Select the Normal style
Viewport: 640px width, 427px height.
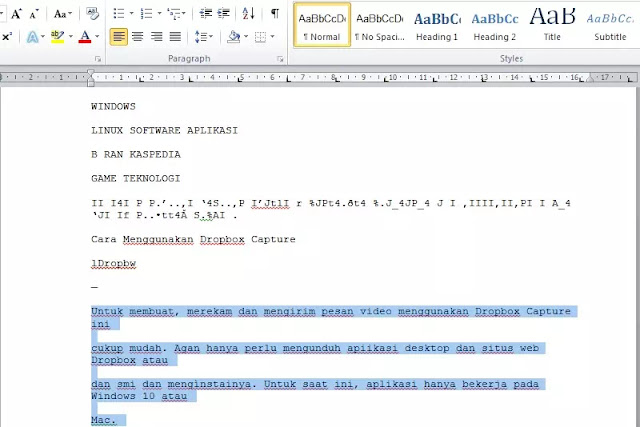tap(322, 25)
